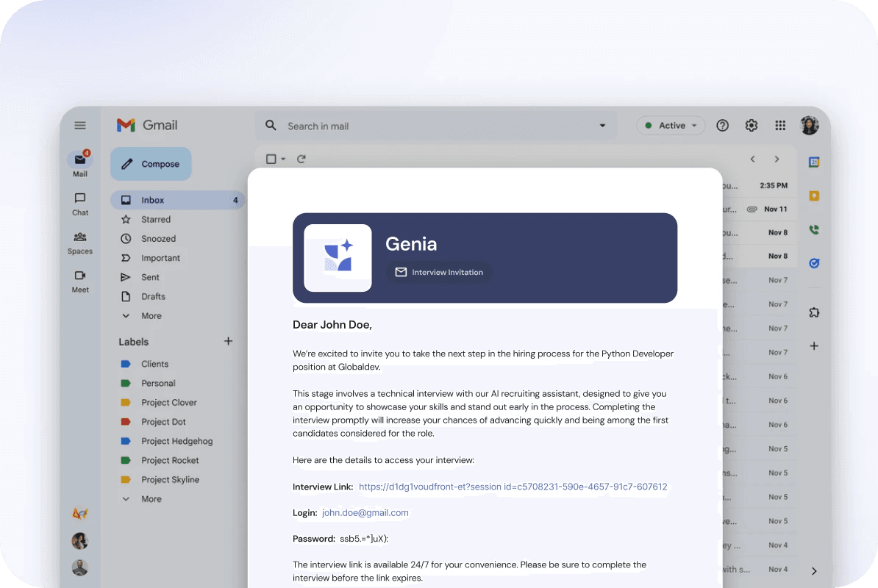This screenshot has height=588, width=878.
Task: Open the Settings gear icon
Action: pyautogui.click(x=751, y=126)
